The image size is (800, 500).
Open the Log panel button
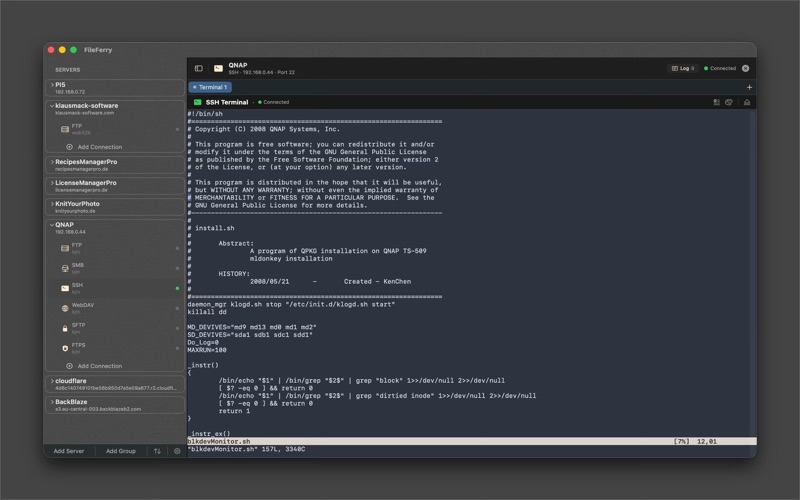pyautogui.click(x=683, y=68)
